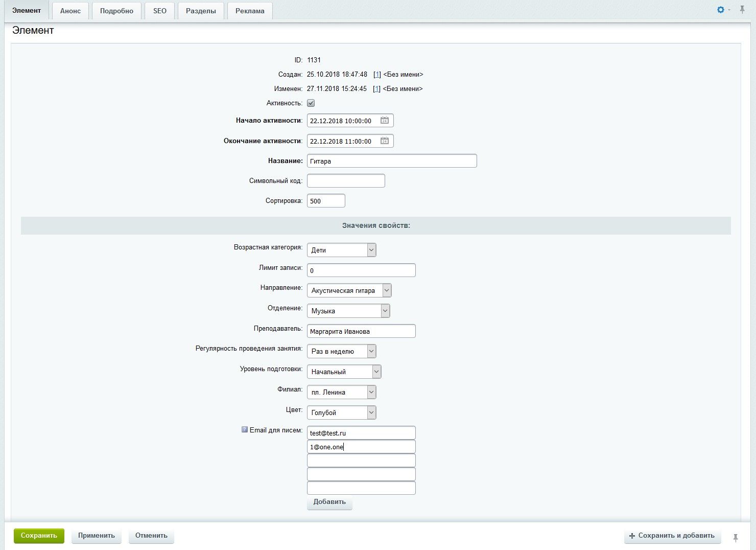Viewport: 756px width, 550px height.
Task: Click the creation date 25.10.2018 18:47:48
Action: click(337, 75)
